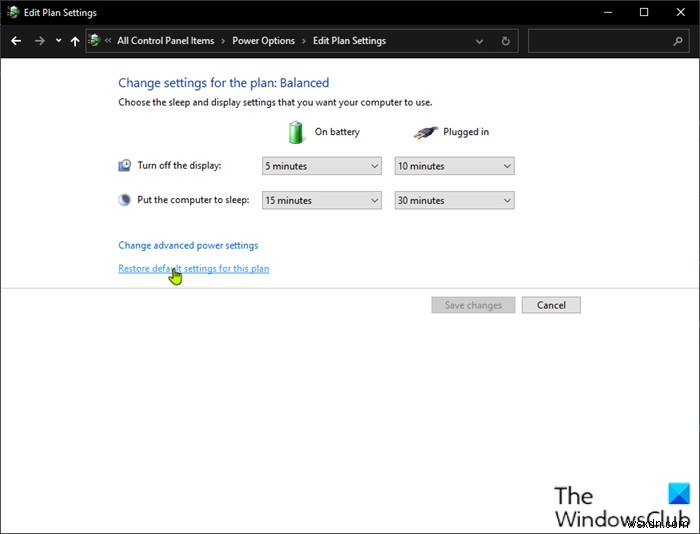Open display timeout dropdown for On battery
Screen dimensions: 700x534
[x=322, y=166]
